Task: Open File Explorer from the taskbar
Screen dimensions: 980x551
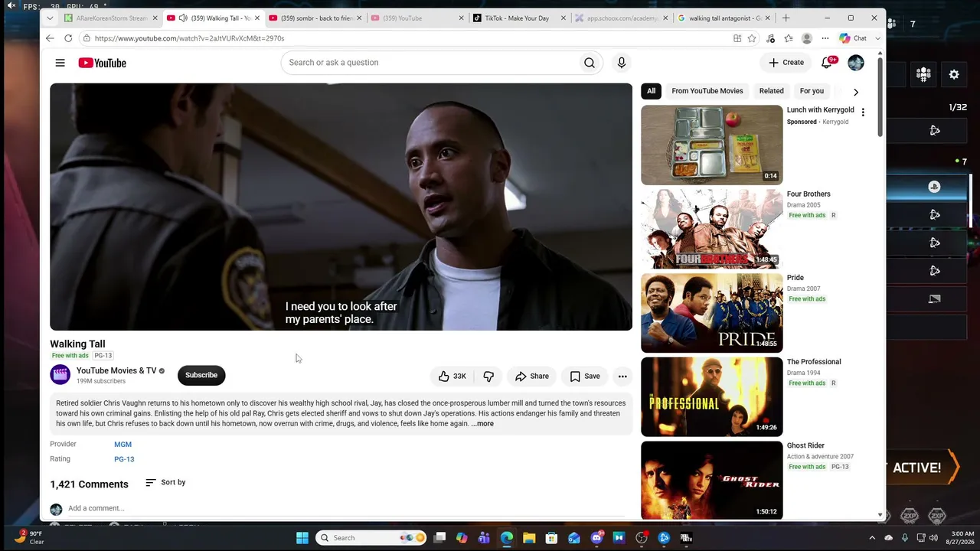Action: tap(529, 538)
